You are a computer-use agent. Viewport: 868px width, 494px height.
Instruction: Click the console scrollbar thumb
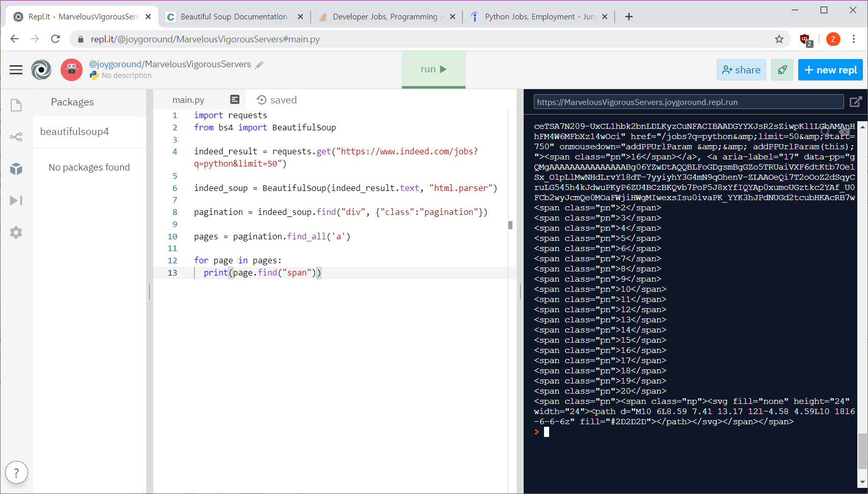click(x=862, y=451)
